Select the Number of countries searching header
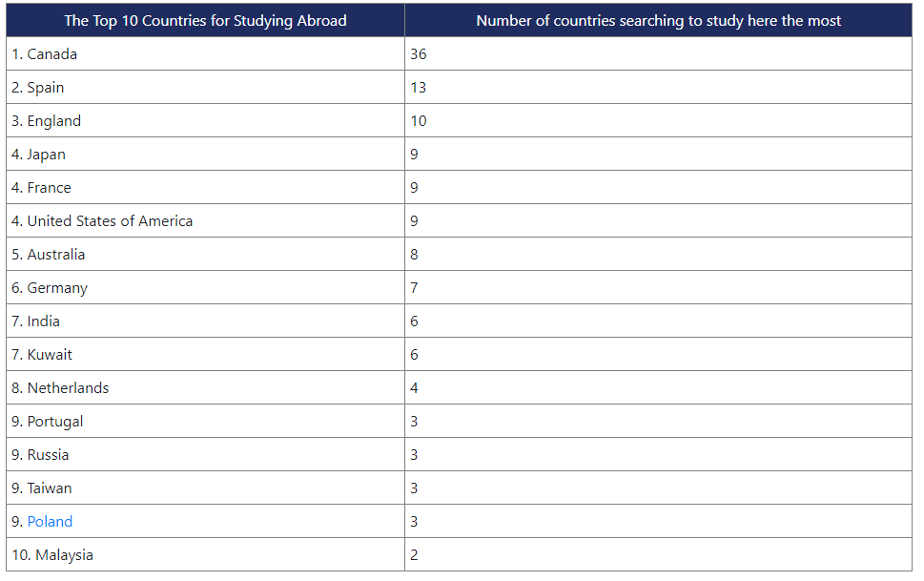This screenshot has width=924, height=581. coord(658,21)
